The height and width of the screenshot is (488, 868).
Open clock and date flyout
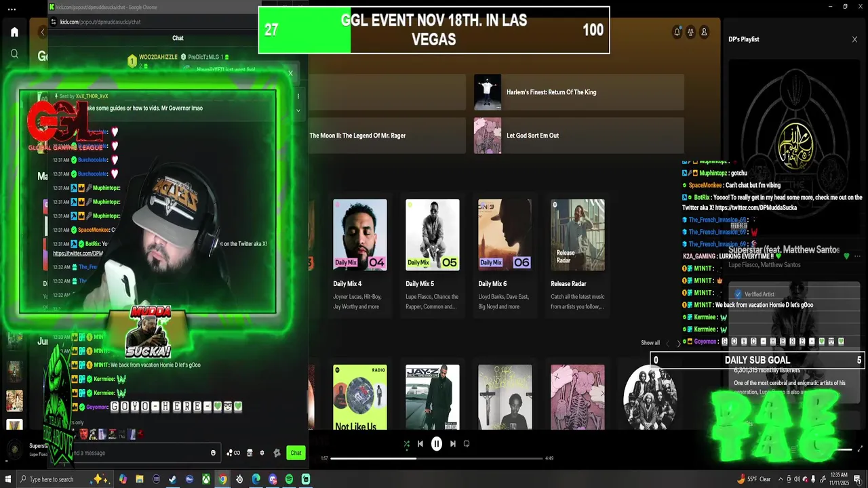click(839, 479)
